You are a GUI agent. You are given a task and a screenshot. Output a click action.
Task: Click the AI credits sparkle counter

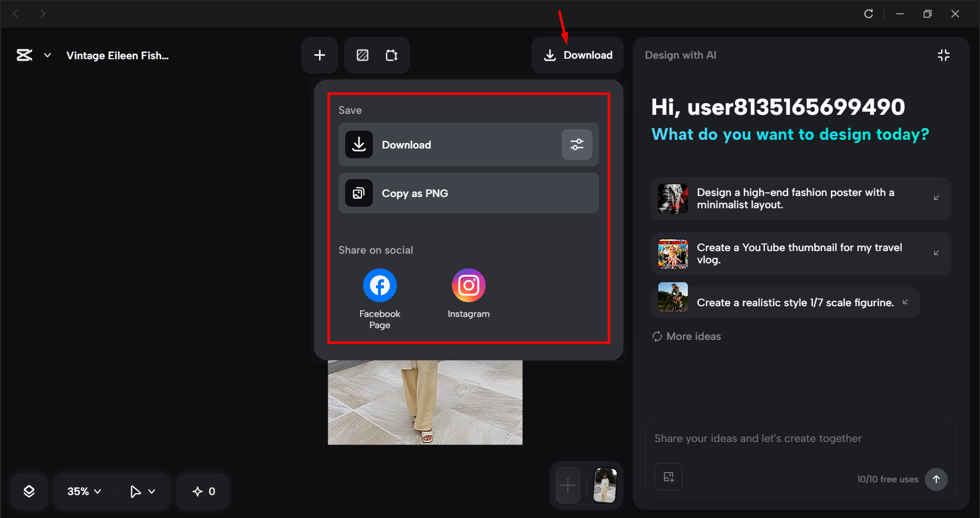coord(204,491)
